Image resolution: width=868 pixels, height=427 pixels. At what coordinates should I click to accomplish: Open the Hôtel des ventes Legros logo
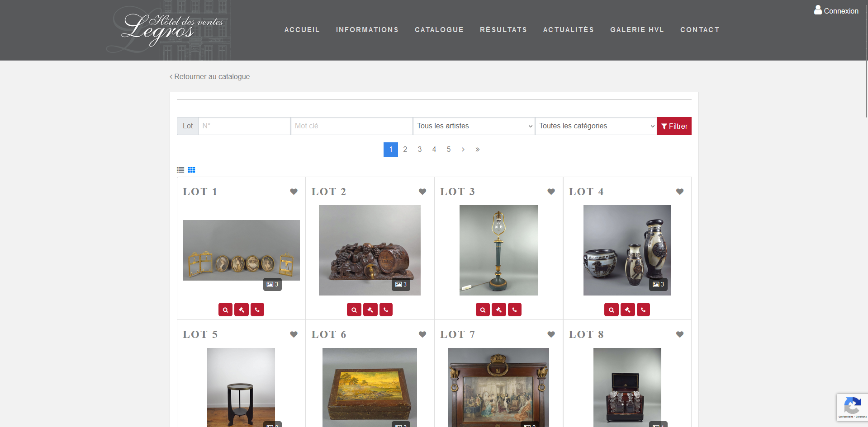[169, 30]
